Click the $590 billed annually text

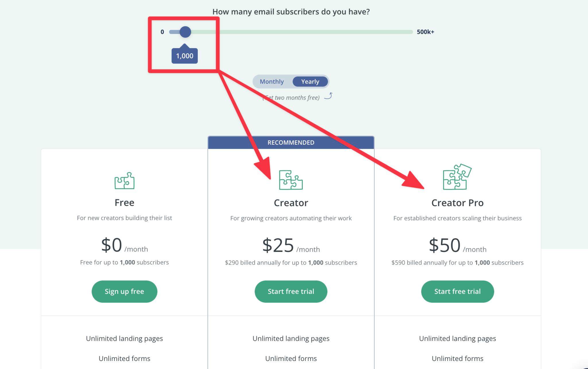click(457, 262)
